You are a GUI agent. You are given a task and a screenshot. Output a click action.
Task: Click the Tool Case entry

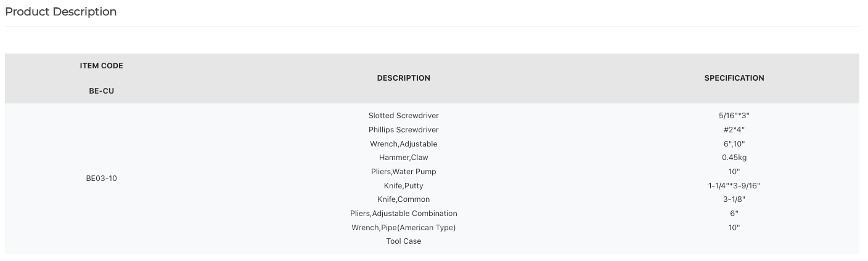(404, 241)
